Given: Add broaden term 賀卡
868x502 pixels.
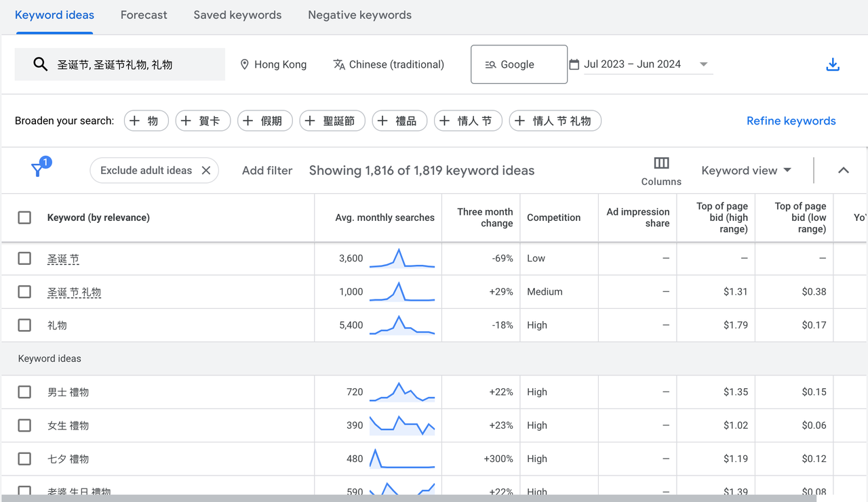Looking at the screenshot, I should pos(203,121).
